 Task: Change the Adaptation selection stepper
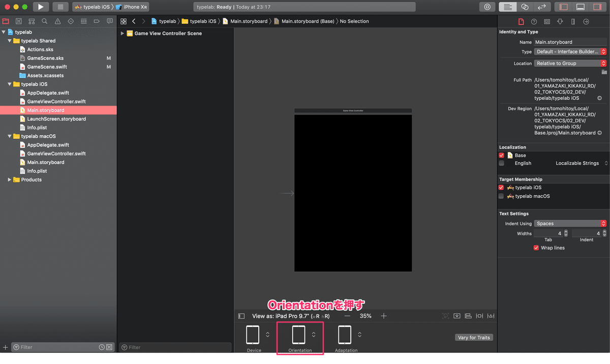click(x=360, y=335)
